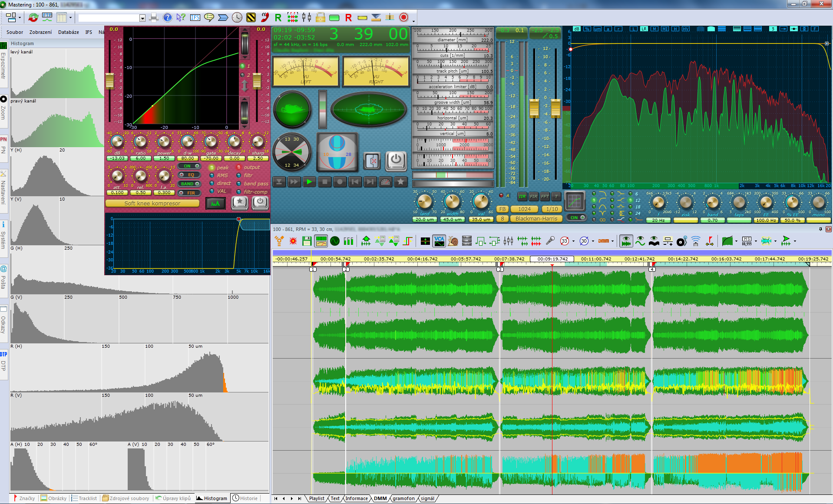
Task: Expand the 30 icon dropdown arrow
Action: (593, 241)
